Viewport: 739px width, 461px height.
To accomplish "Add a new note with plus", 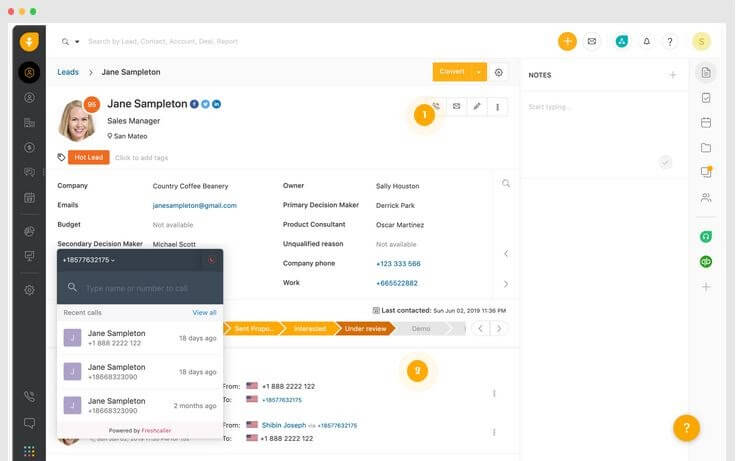I will pyautogui.click(x=673, y=75).
